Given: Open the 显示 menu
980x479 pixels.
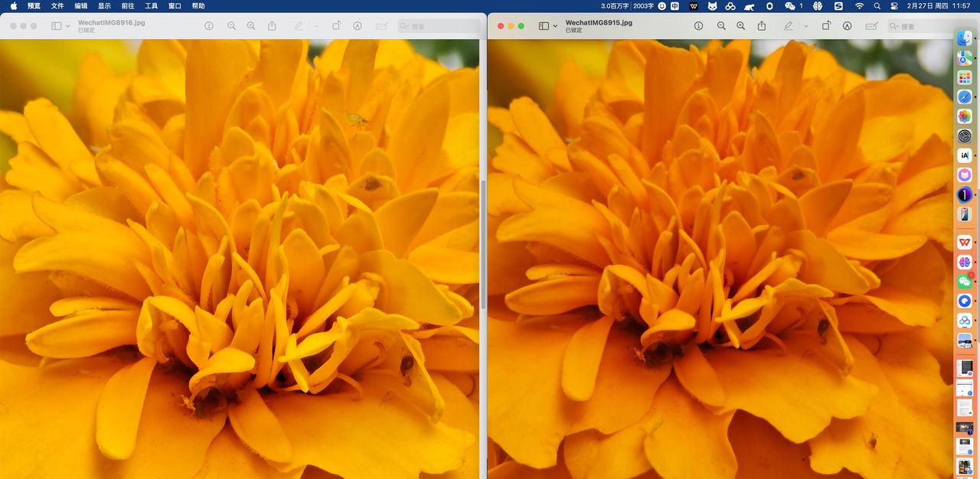Looking at the screenshot, I should [x=104, y=5].
